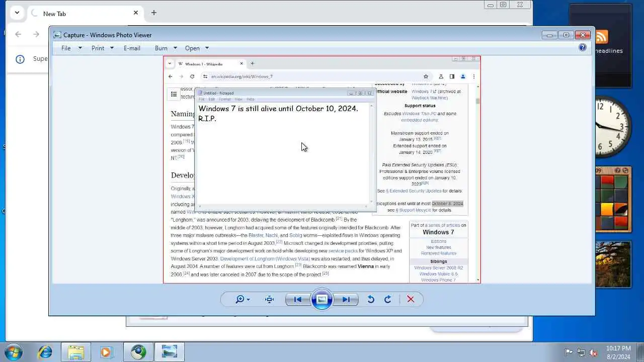The width and height of the screenshot is (644, 362).
Task: Open the Print dropdown menu
Action: pos(104,48)
